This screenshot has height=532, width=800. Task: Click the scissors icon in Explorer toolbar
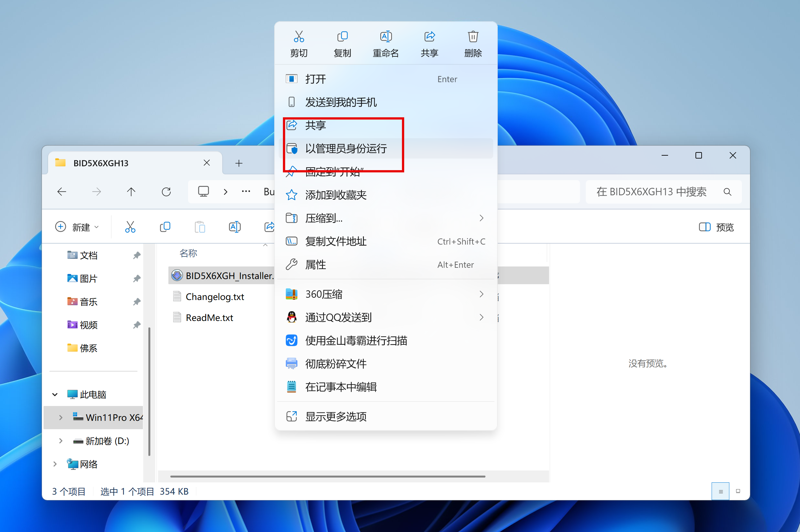[x=130, y=227]
